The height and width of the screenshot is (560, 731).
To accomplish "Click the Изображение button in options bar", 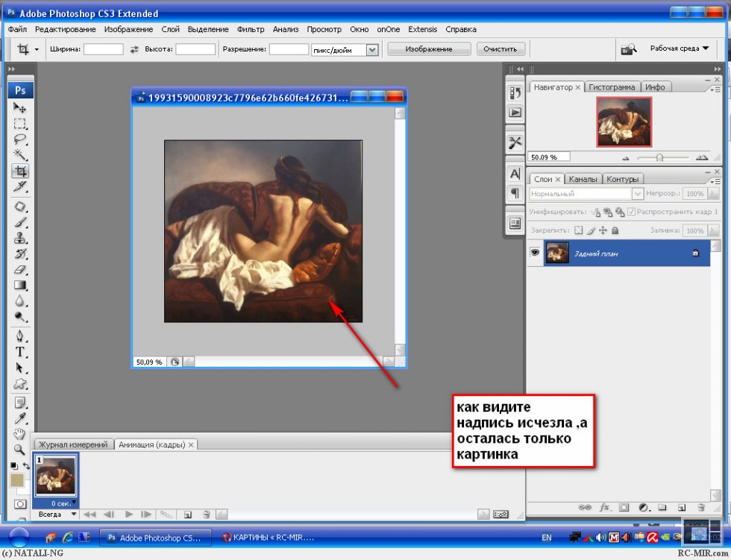I will (429, 49).
